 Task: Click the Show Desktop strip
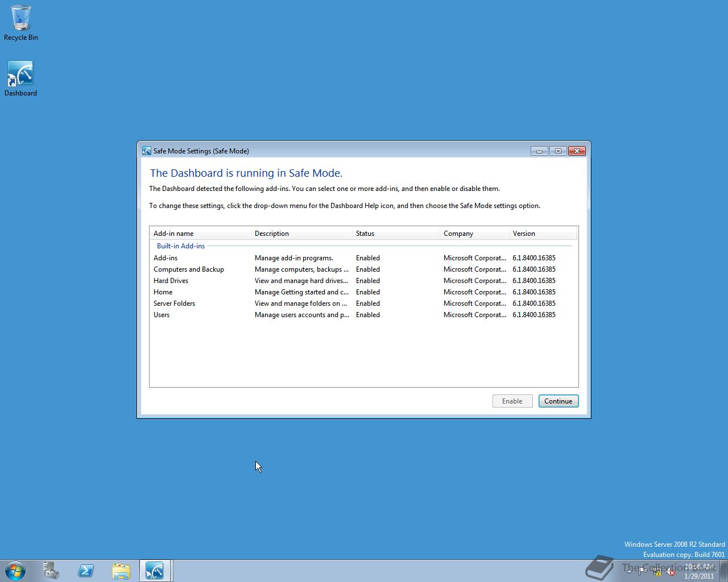723,571
